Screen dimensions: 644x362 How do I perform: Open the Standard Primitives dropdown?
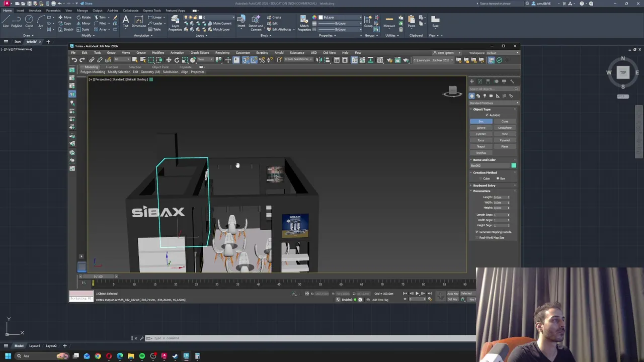pos(494,103)
